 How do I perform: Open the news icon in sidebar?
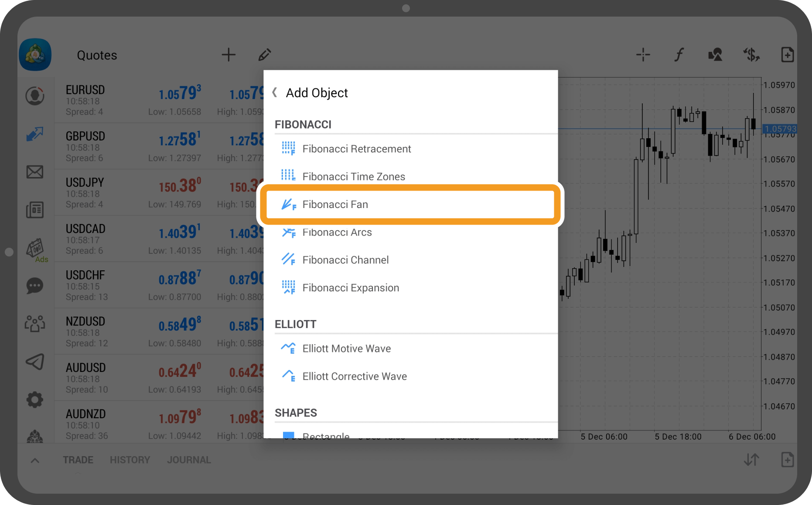(35, 210)
